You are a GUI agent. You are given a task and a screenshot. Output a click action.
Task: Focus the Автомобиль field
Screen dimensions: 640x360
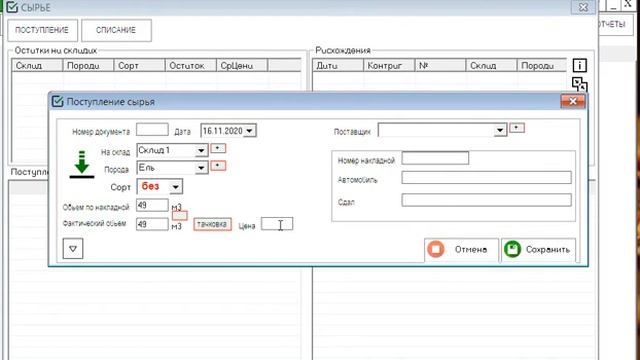487,178
